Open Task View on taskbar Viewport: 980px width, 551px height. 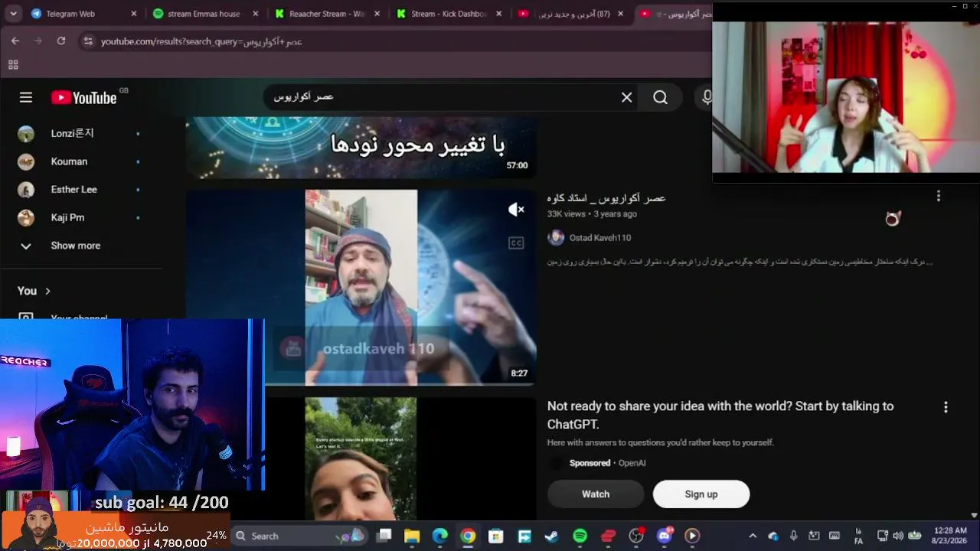[x=384, y=536]
